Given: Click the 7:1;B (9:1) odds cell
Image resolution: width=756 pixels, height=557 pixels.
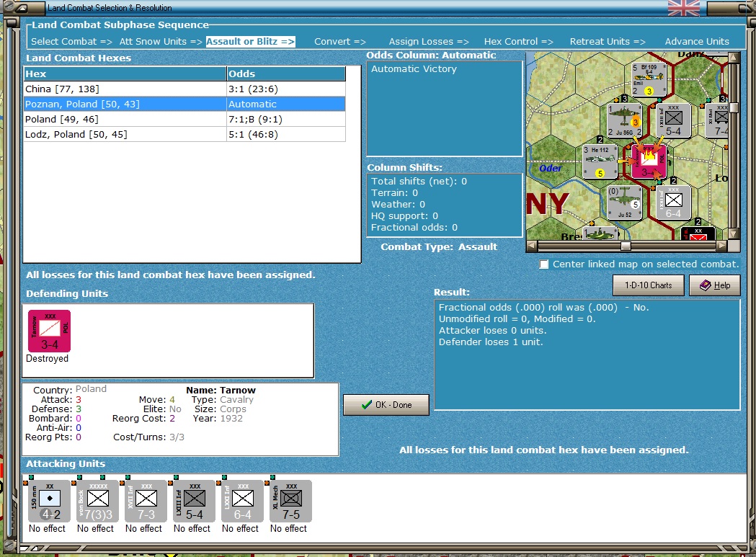Looking at the screenshot, I should [x=286, y=119].
